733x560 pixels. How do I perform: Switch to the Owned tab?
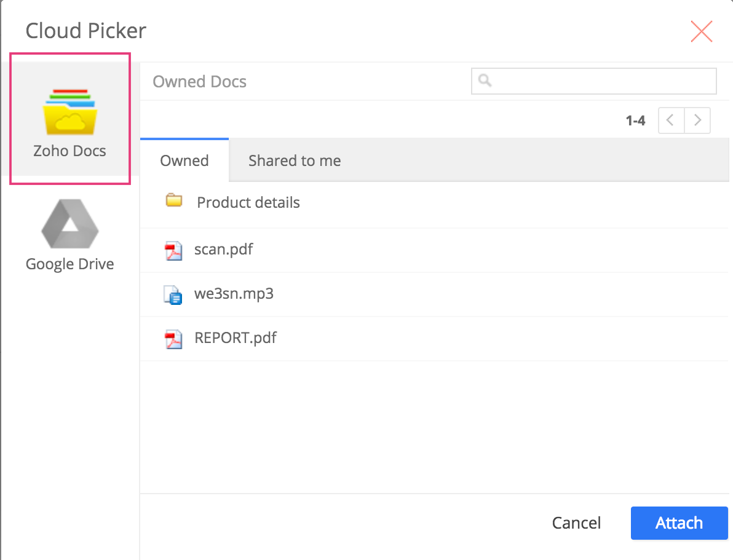pyautogui.click(x=184, y=160)
